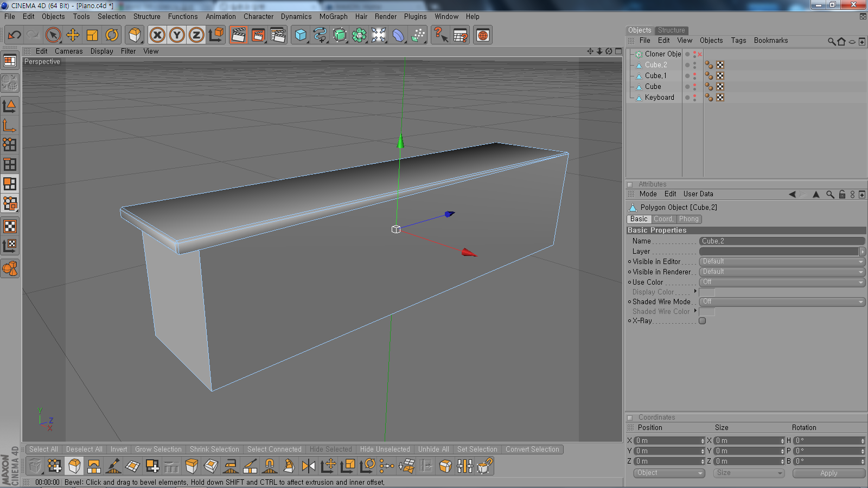Open the Layer field arrow button

pyautogui.click(x=863, y=252)
